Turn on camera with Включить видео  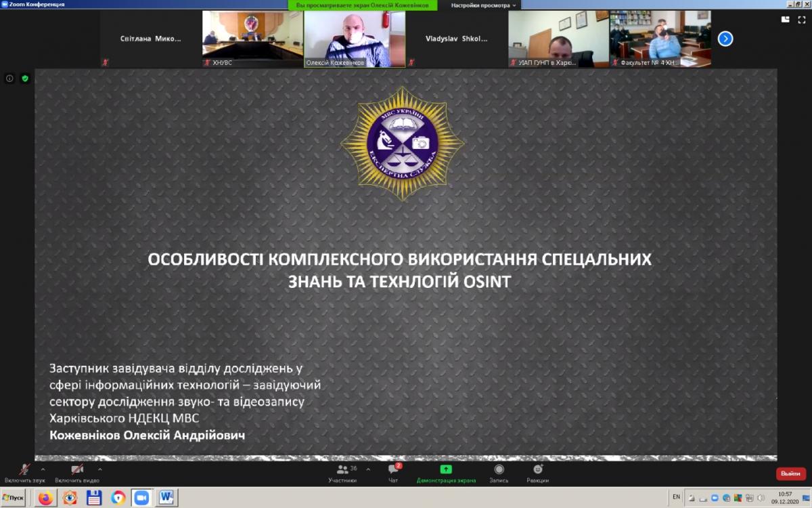coord(78,472)
